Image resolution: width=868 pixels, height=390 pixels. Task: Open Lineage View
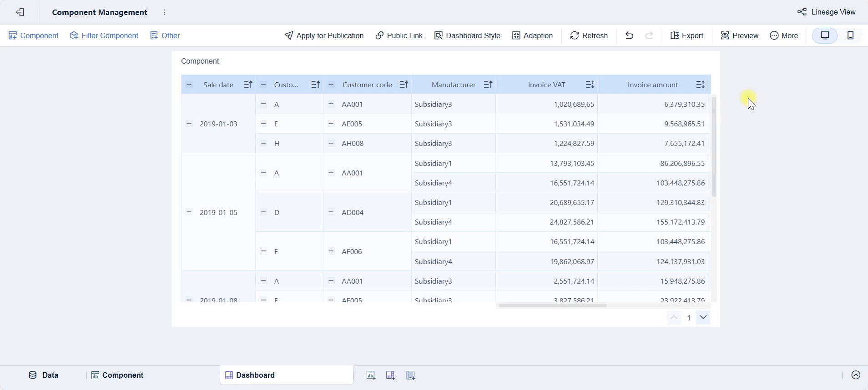pyautogui.click(x=827, y=12)
